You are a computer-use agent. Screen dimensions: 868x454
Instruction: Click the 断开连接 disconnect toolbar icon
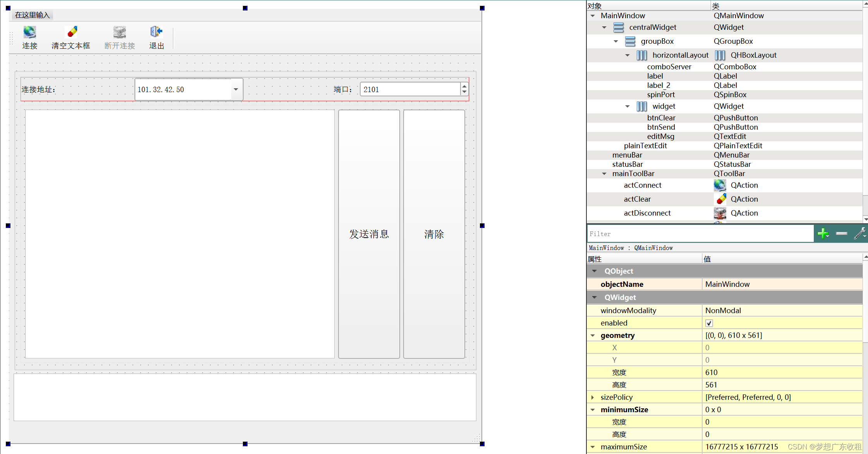tap(119, 32)
